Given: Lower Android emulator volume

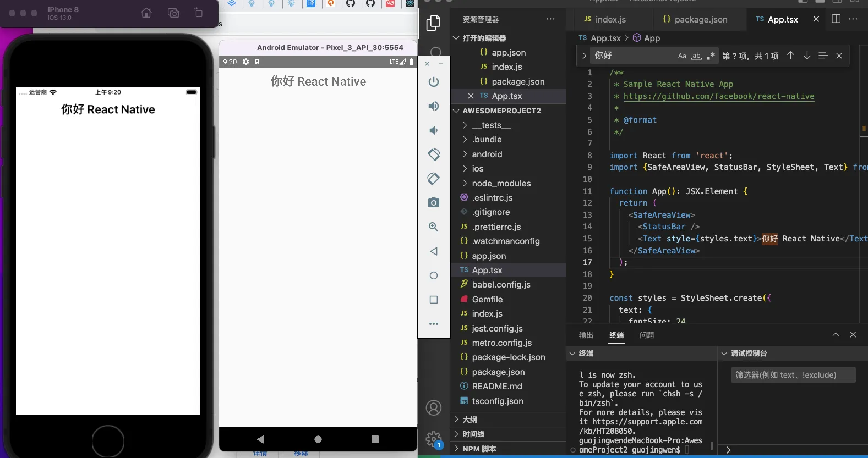Looking at the screenshot, I should point(434,130).
